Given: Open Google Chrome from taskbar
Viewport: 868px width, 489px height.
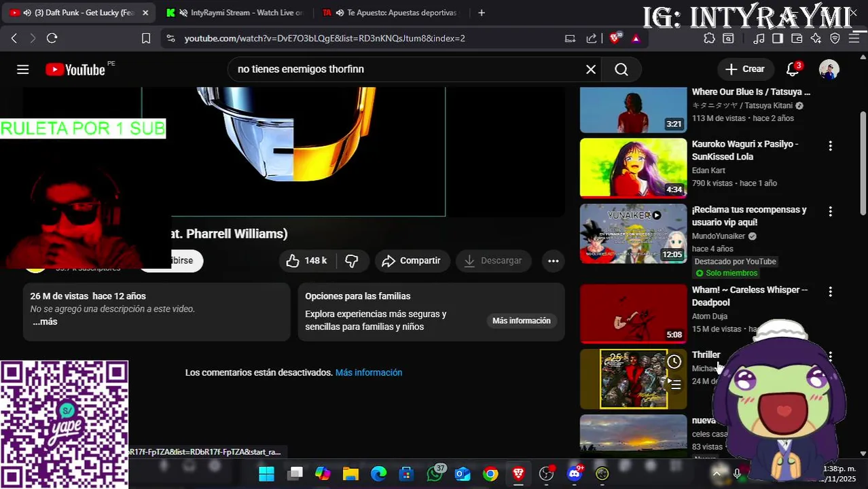Looking at the screenshot, I should [490, 474].
